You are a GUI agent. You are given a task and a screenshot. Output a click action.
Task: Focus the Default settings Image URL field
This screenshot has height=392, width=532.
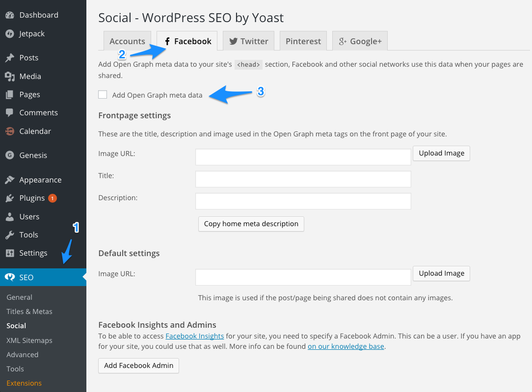coord(303,277)
